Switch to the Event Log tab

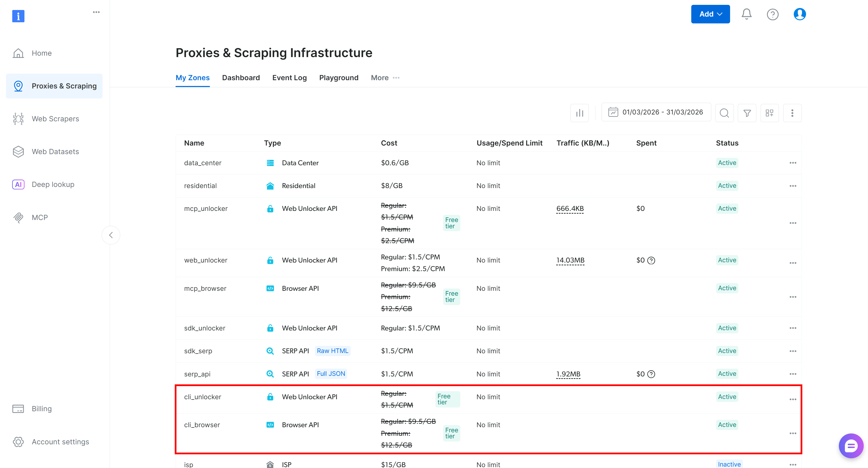(x=290, y=78)
